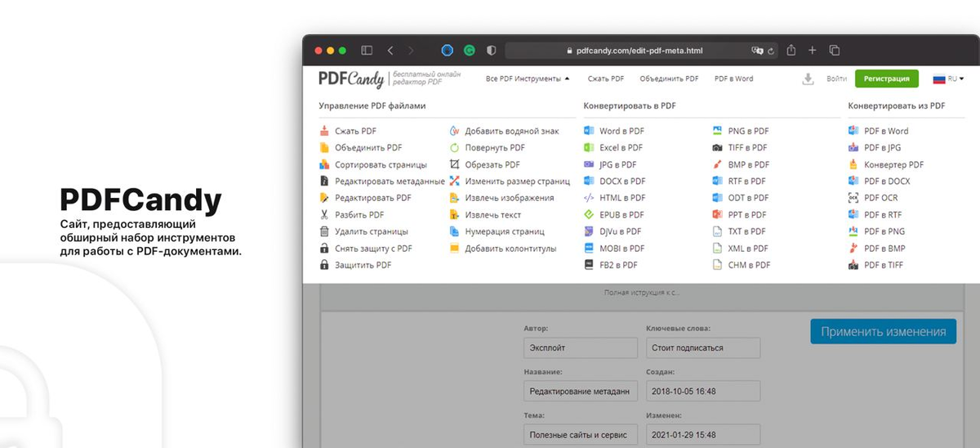Click the Войти link
The width and height of the screenshot is (980, 448).
coord(836,79)
